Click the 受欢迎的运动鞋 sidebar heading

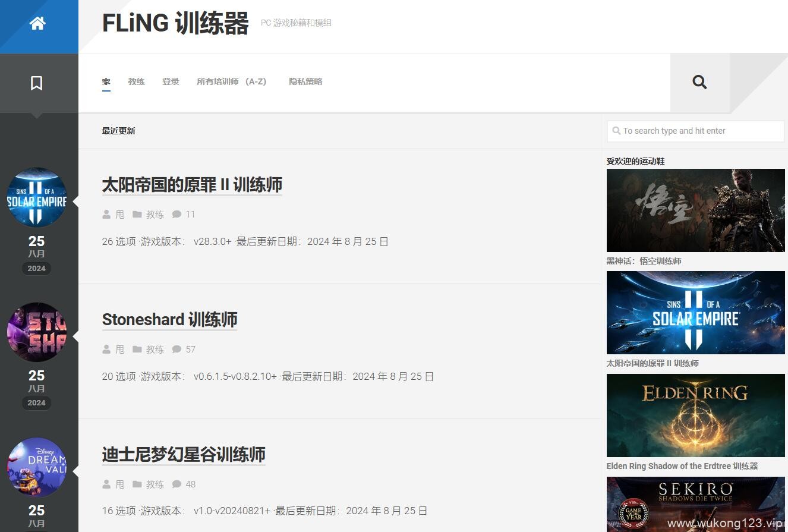pos(635,161)
